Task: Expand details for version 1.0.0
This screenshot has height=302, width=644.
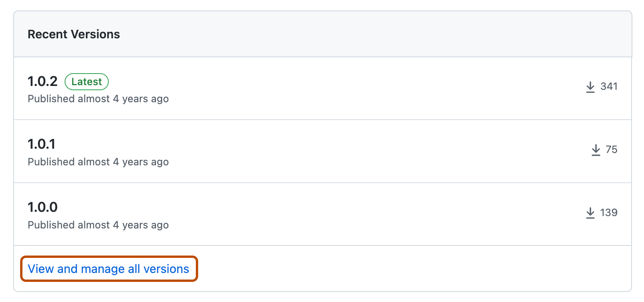Action: tap(43, 207)
